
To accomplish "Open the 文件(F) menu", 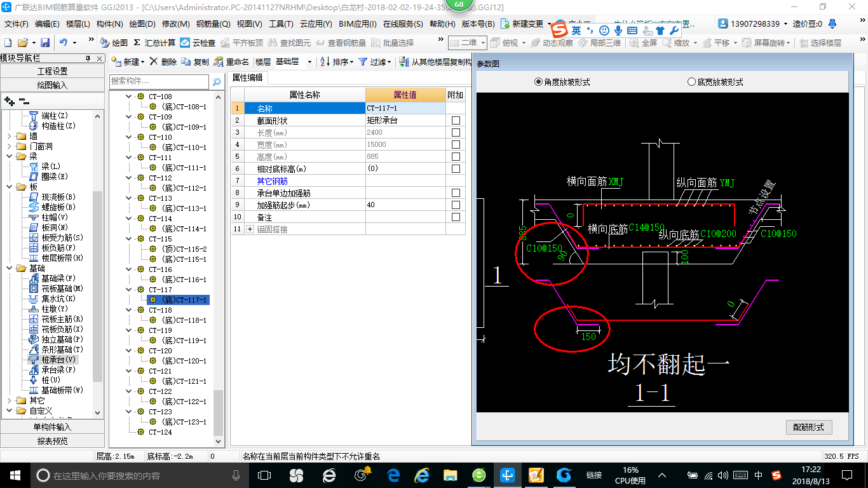I will click(17, 24).
